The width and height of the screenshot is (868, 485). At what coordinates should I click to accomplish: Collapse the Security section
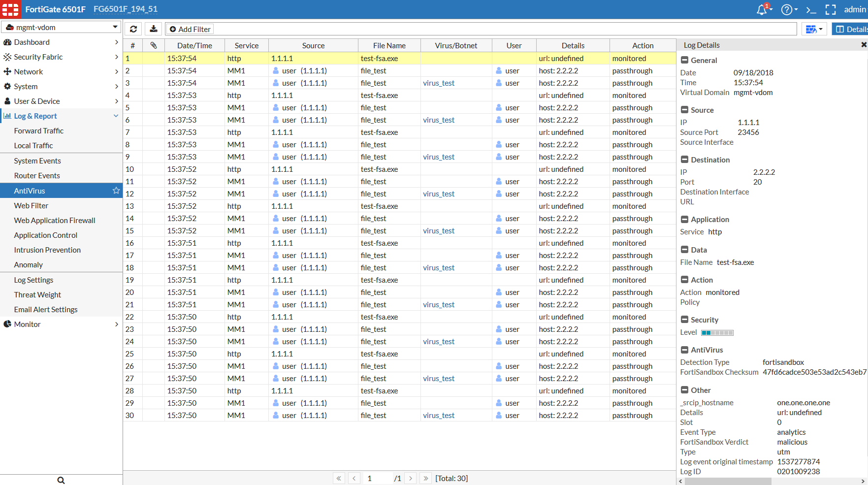pyautogui.click(x=684, y=320)
